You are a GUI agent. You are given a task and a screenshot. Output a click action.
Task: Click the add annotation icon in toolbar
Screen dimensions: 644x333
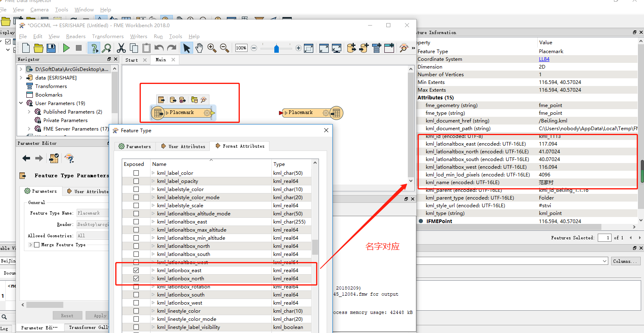(377, 48)
